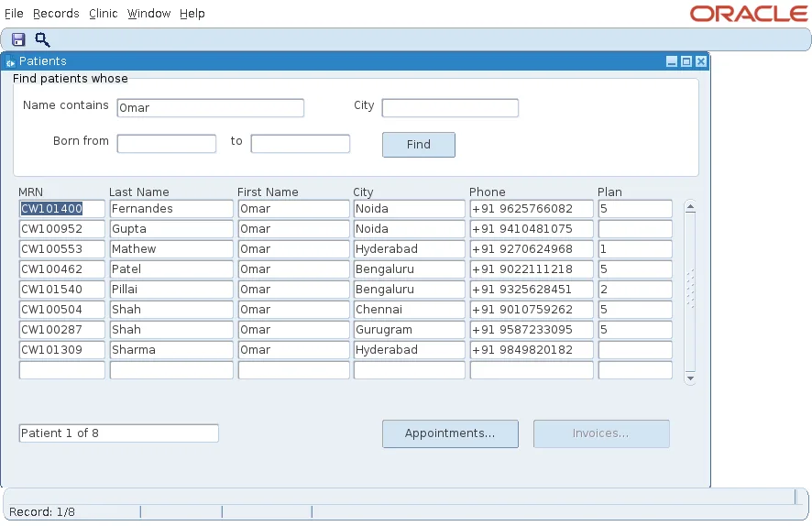Click the Search magnifier toolbar icon
This screenshot has width=812, height=526.
(x=42, y=39)
